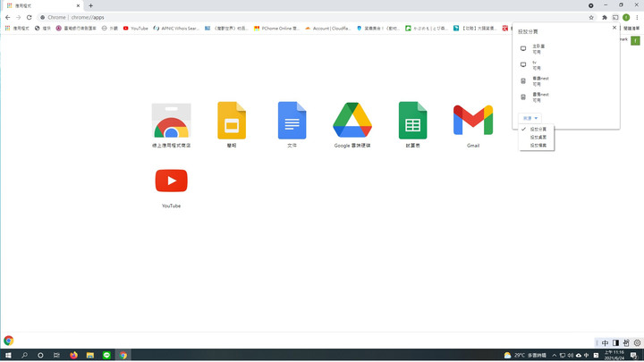Viewport: 644px width, 362px height.
Task: Open the reading list button
Action: 631,29
